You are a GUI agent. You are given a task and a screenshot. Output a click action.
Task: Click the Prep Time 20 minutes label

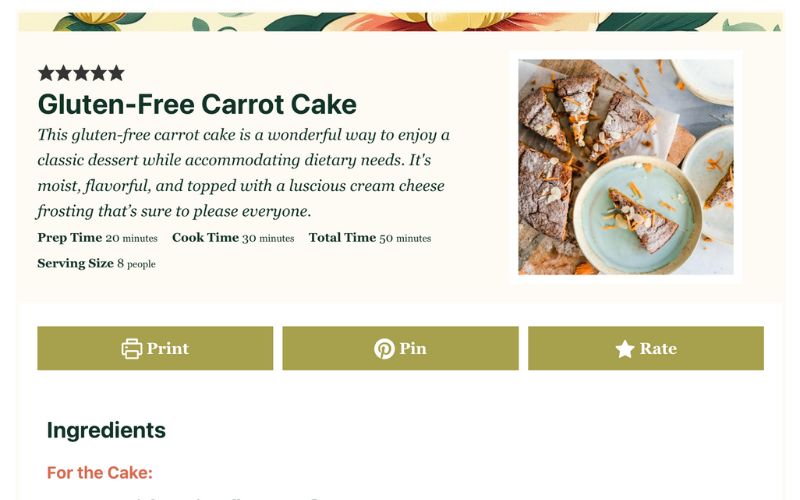pos(97,238)
